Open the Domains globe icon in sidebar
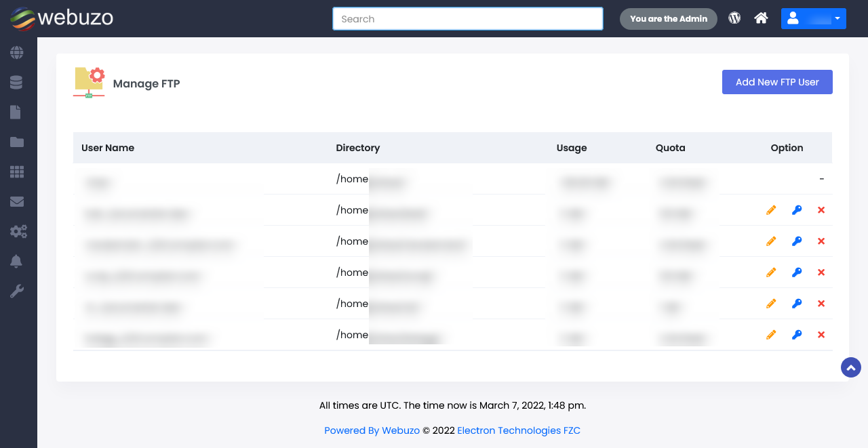Screen dimensions: 868x448 coord(16,53)
